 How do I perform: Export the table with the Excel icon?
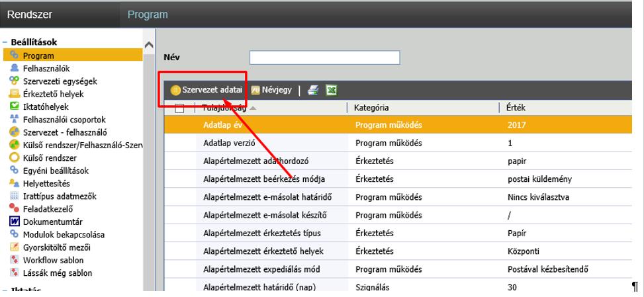coord(331,90)
